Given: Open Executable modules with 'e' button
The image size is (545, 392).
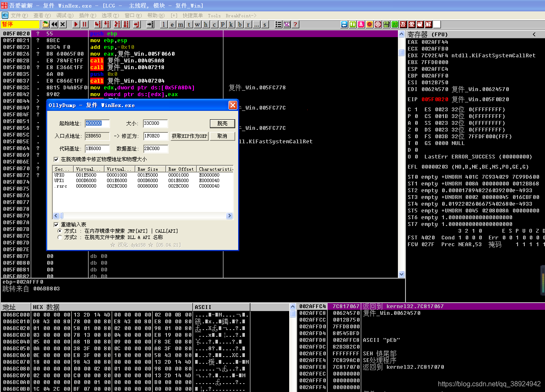Looking at the screenshot, I should (x=172, y=24).
